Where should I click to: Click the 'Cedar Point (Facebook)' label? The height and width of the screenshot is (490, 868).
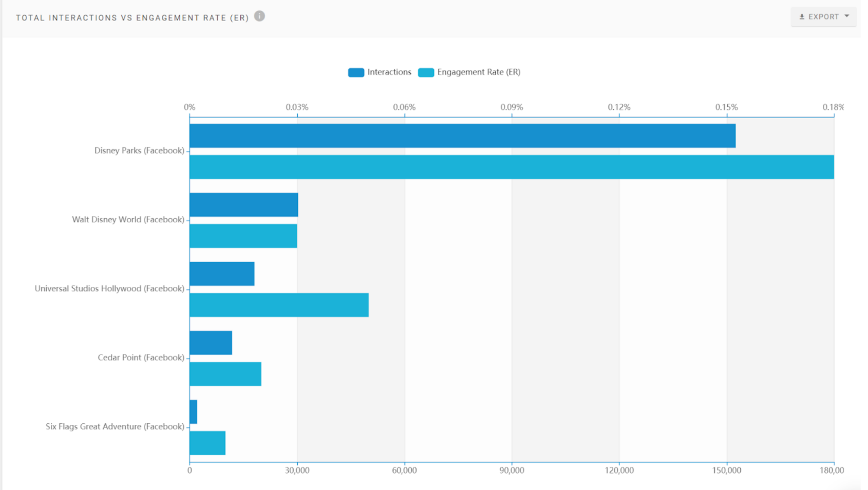pos(141,358)
